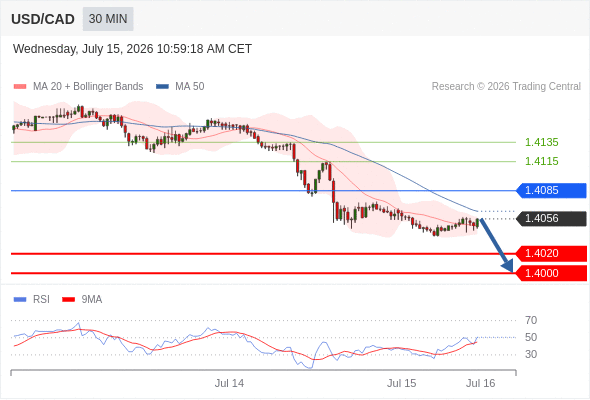The width and height of the screenshot is (590, 400).
Task: Click the 1.4115 resistance level label
Action: coord(541,161)
